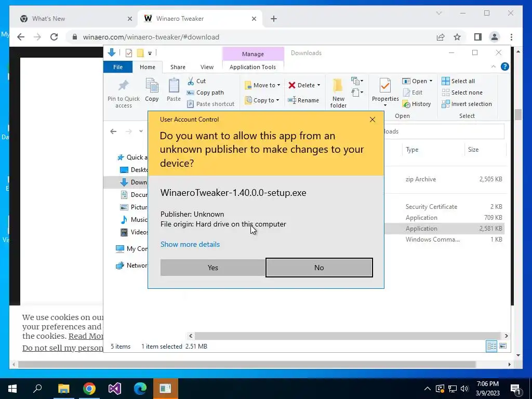Click the Chrome share page icon
The width and height of the screenshot is (532, 399).
tap(441, 37)
